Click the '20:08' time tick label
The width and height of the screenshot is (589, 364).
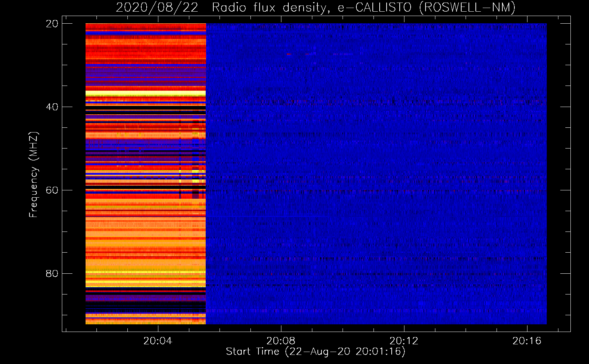tap(281, 341)
